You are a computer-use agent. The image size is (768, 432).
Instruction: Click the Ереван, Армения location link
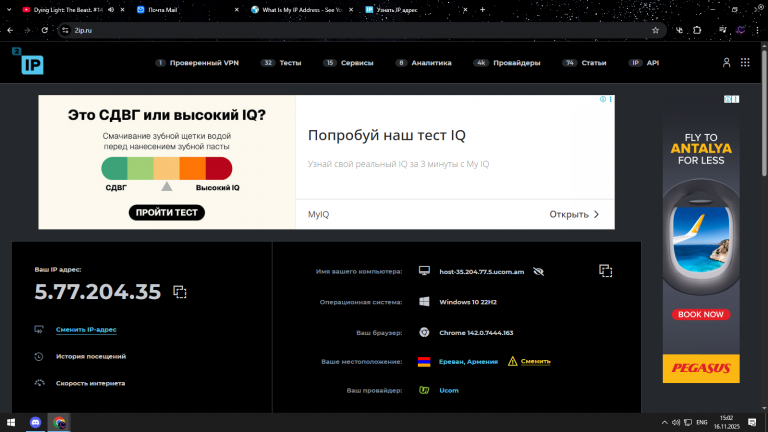(x=468, y=361)
